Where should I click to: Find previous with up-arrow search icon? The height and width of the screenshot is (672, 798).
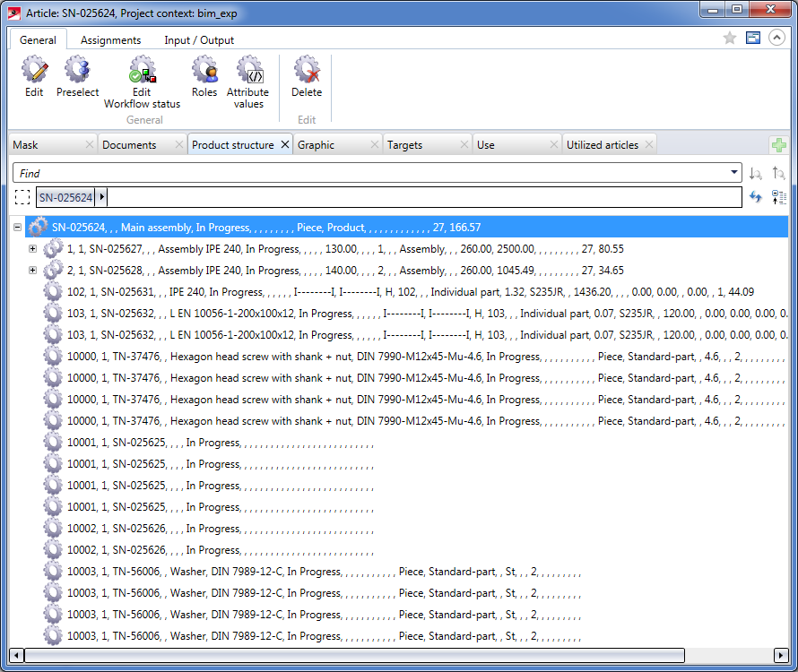pos(778,174)
